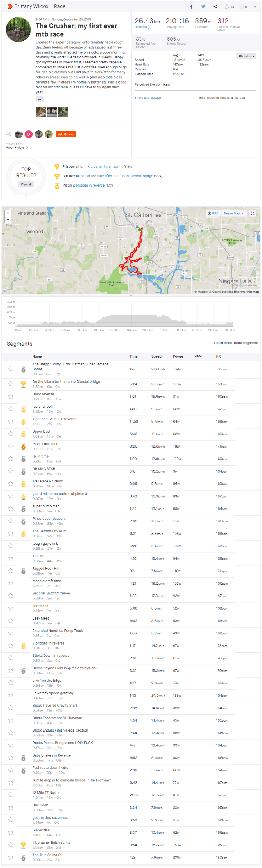Click medal icon on Pines1 hill climb
The height and width of the screenshot is (868, 262).
click(x=23, y=446)
